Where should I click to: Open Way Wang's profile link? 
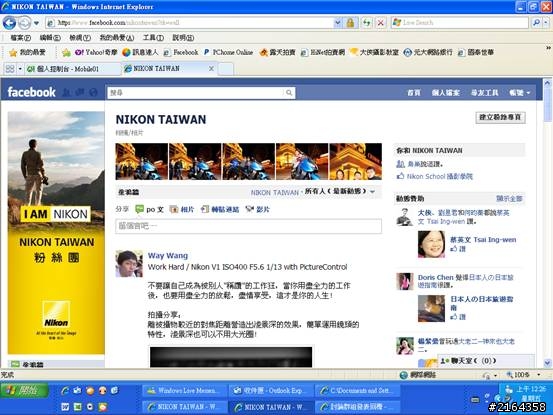[168, 255]
